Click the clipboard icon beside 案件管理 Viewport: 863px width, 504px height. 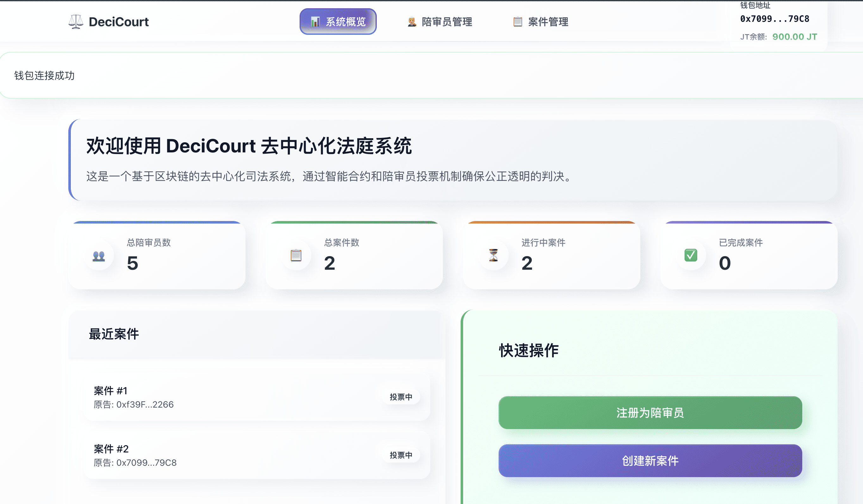coord(518,22)
